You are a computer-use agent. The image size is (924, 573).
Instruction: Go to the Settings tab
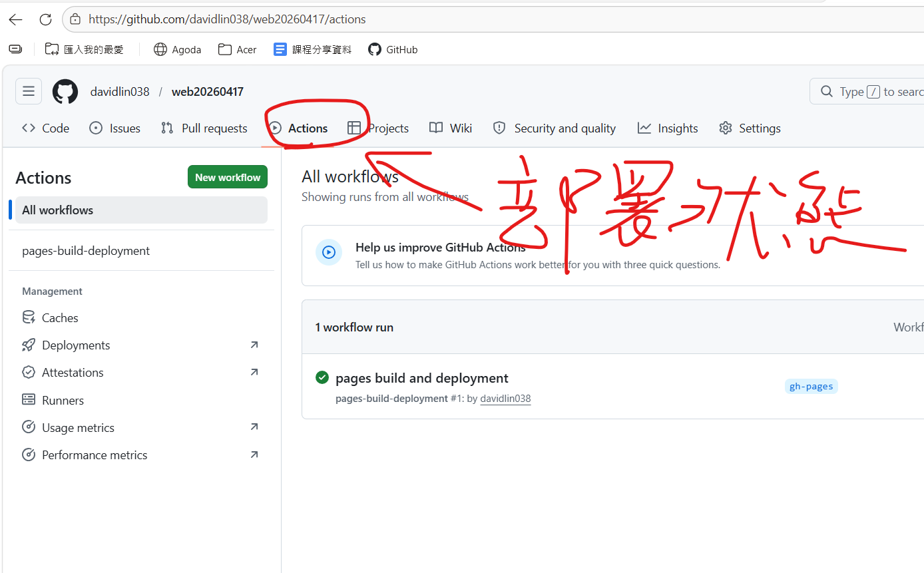750,128
